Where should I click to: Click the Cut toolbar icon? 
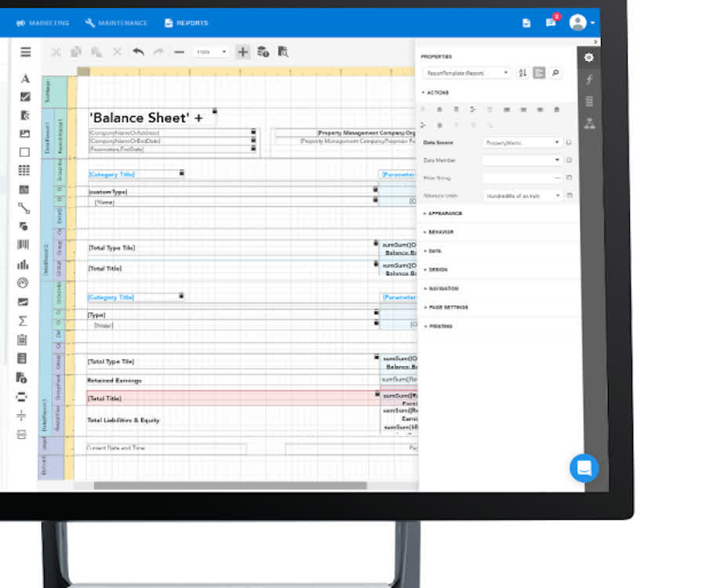click(56, 53)
